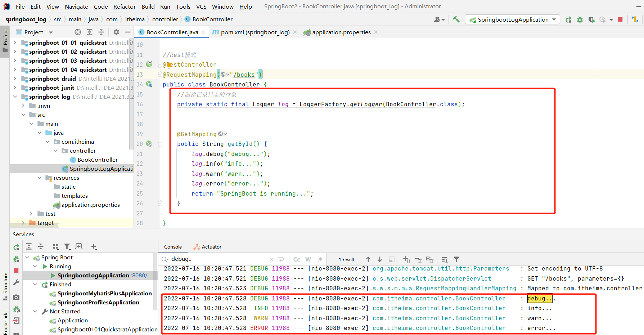Open the :8080/ link for SpringbootLogApplication
The width and height of the screenshot is (644, 335).
click(139, 275)
